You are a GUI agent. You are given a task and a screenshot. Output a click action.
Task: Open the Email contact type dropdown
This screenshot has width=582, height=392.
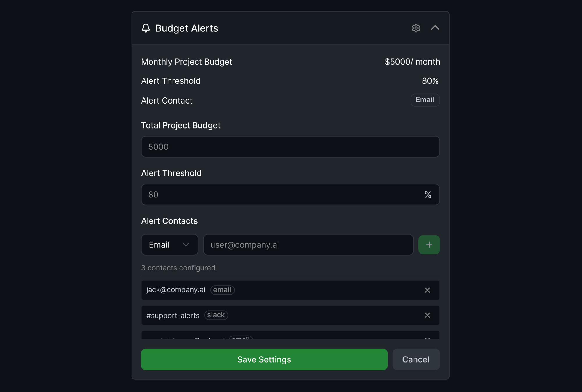(x=170, y=245)
